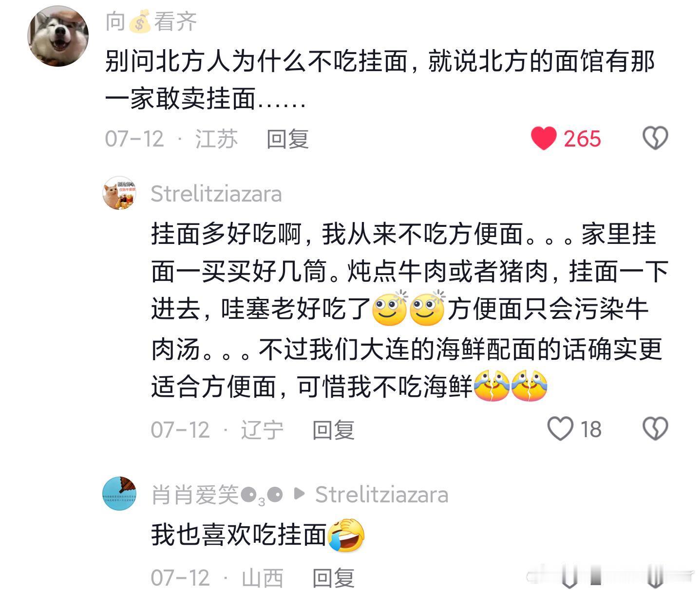
Task: Reply to the top comment from 江苏
Action: tap(287, 139)
